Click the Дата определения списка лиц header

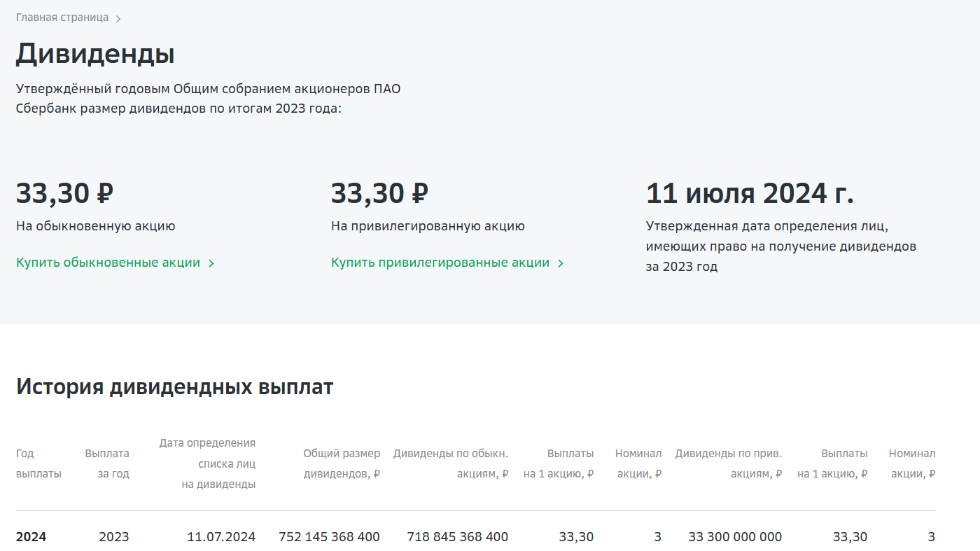(x=207, y=463)
